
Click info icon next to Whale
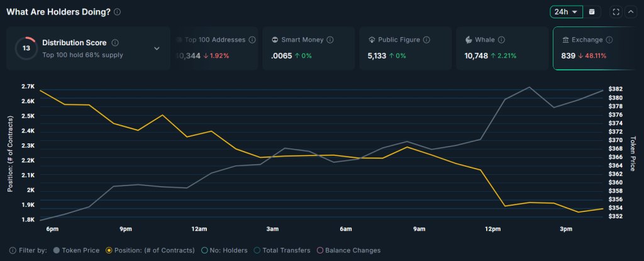coord(501,40)
